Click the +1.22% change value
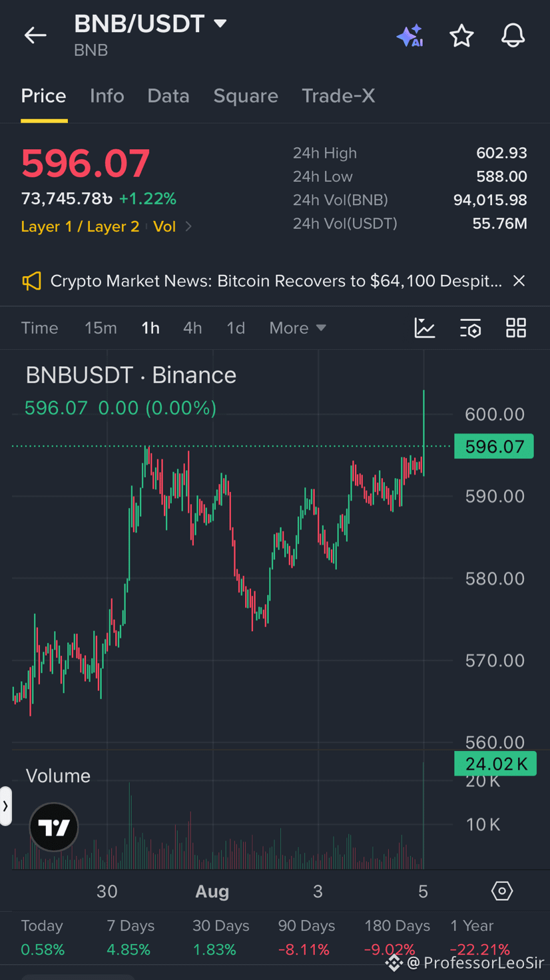This screenshot has width=550, height=980. point(147,198)
